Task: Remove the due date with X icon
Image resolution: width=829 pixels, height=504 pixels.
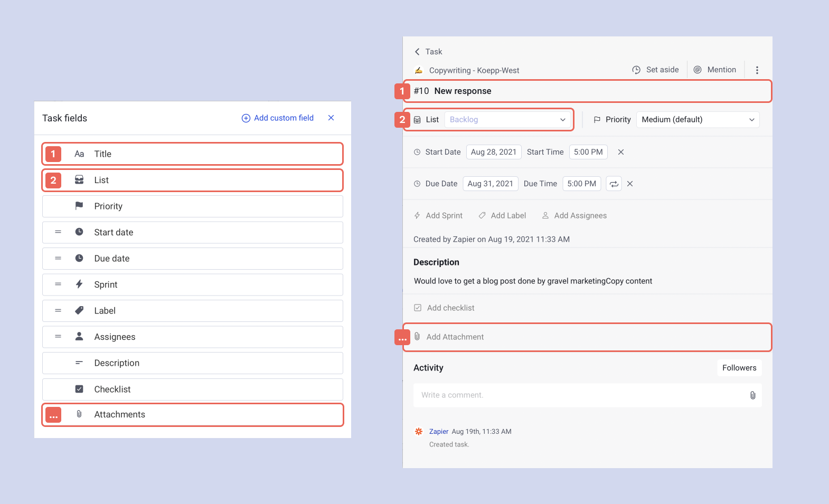Action: click(x=630, y=184)
